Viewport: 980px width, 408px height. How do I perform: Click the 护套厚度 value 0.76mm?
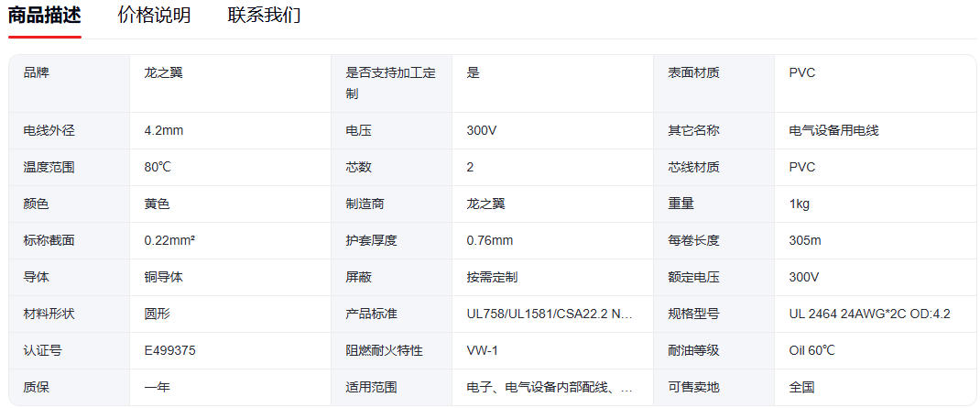(489, 240)
